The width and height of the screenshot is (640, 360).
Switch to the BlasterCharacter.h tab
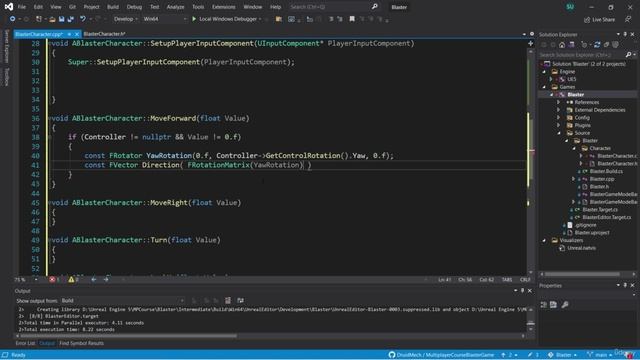point(104,34)
